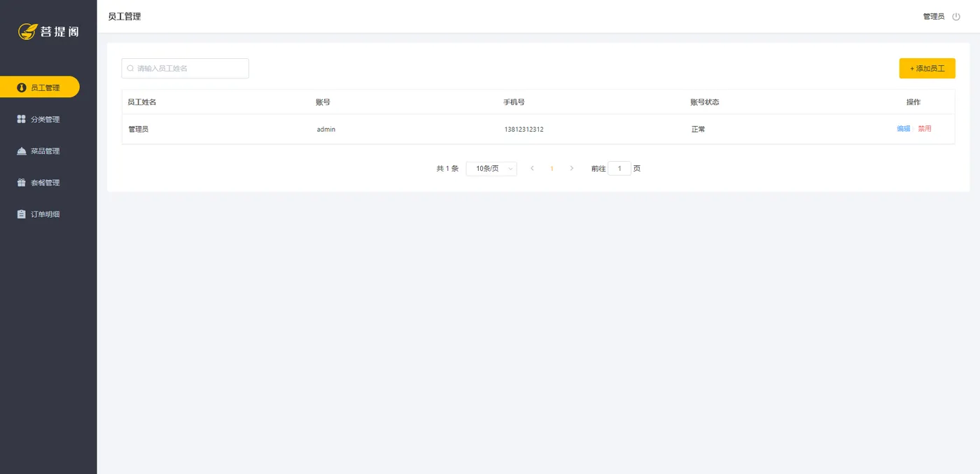Click the 菩提阁 logo icon
The height and width of the screenshot is (474, 980).
click(27, 32)
